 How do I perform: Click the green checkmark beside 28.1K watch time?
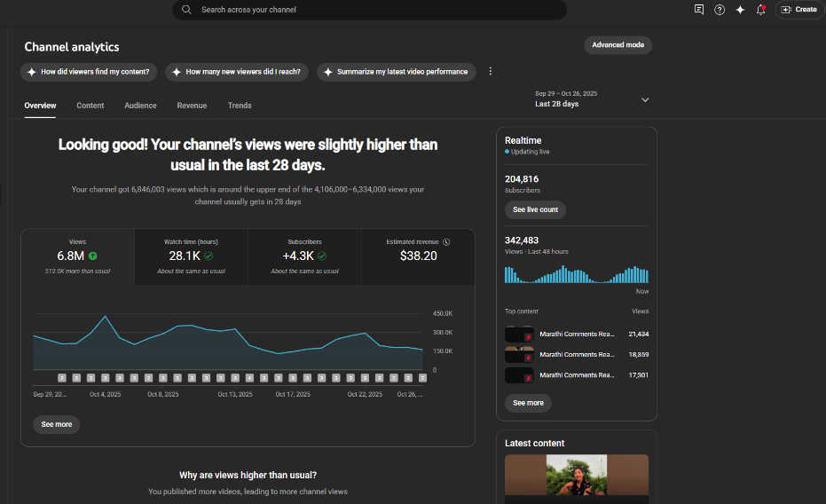tap(208, 256)
